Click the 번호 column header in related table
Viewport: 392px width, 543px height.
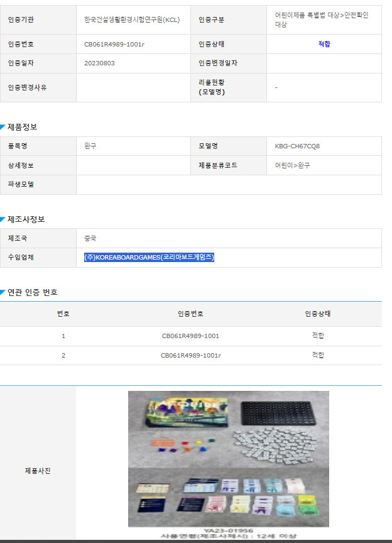point(63,314)
